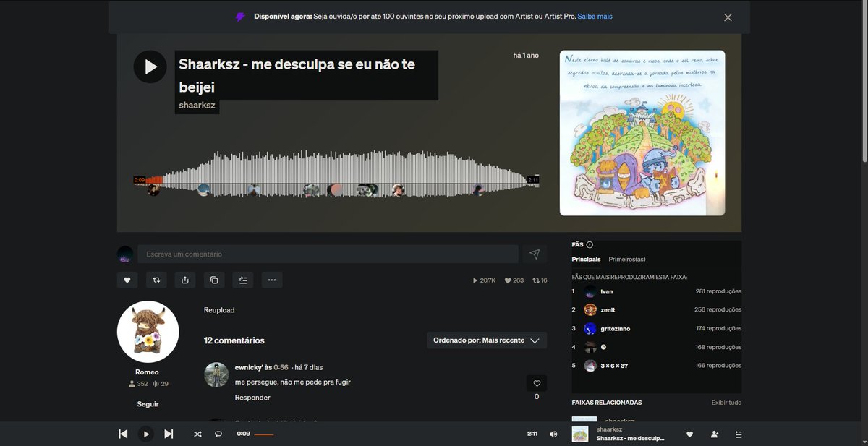Click the first commenter avatar on the waveform
The image size is (868, 446).
point(153,189)
